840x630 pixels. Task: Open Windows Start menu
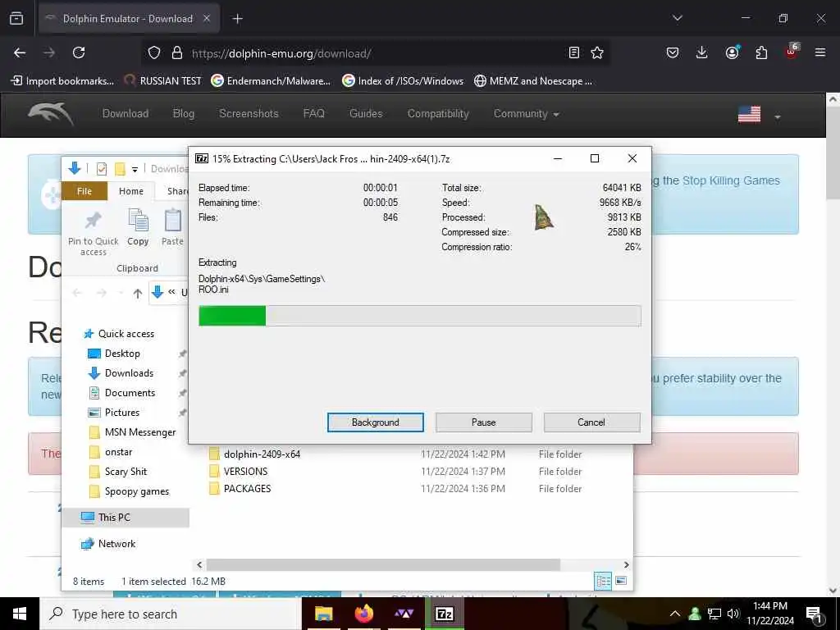point(20,614)
